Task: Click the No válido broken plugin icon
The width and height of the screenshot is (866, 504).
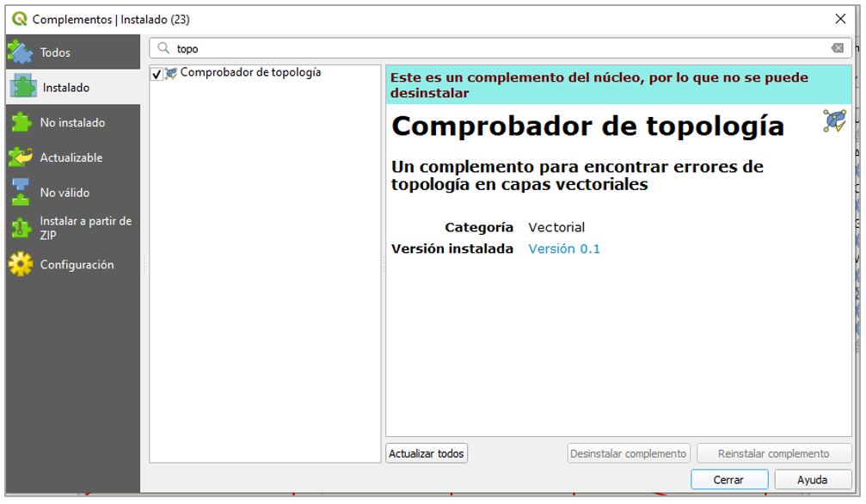Action: pos(21,192)
